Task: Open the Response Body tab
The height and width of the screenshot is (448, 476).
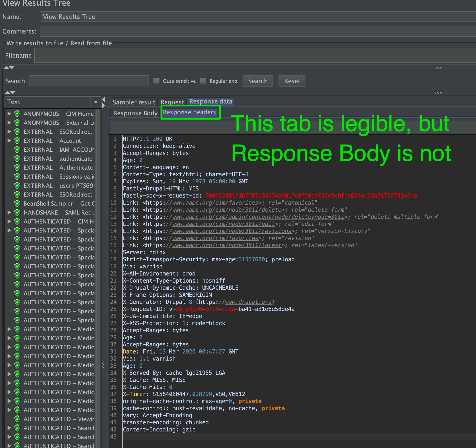Action: click(x=135, y=113)
